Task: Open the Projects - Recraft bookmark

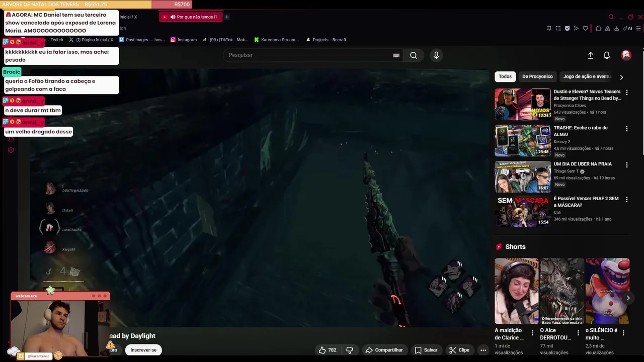Action: point(326,40)
